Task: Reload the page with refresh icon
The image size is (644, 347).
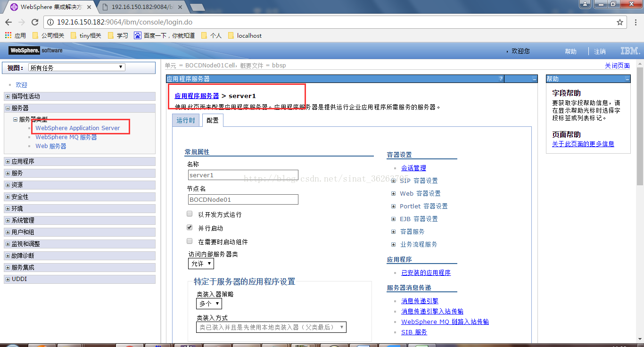Action: [x=35, y=22]
